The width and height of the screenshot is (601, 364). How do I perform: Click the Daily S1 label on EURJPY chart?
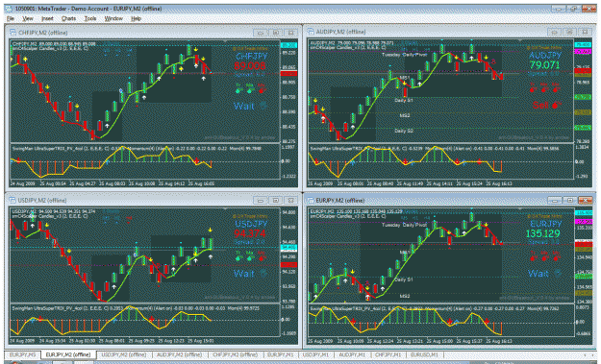coord(404,279)
